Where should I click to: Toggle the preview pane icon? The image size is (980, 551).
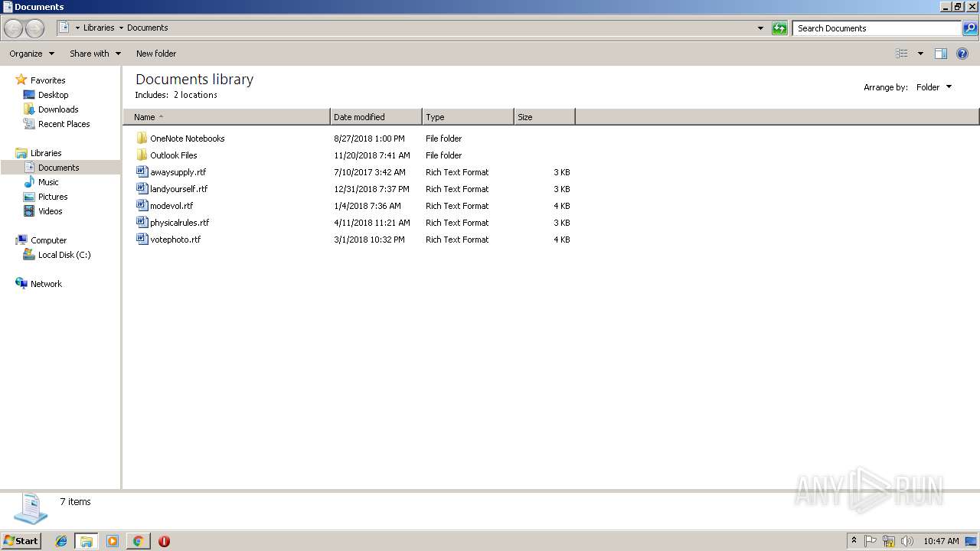[941, 54]
